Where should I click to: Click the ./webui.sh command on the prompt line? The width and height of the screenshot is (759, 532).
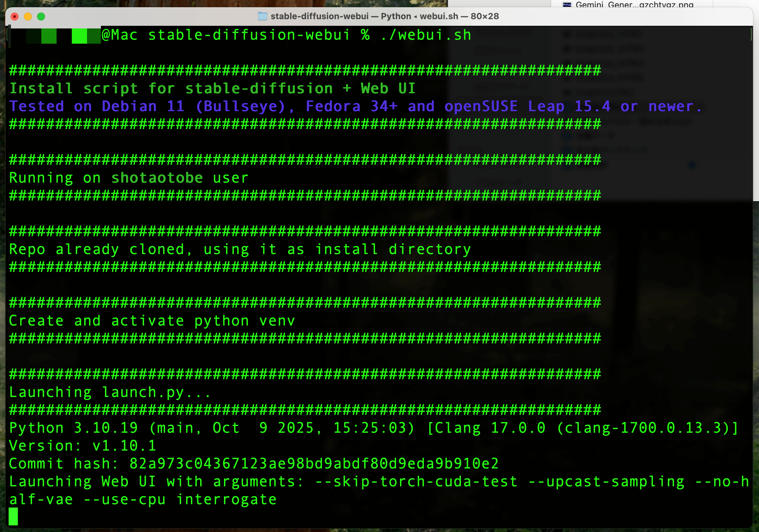click(x=426, y=35)
